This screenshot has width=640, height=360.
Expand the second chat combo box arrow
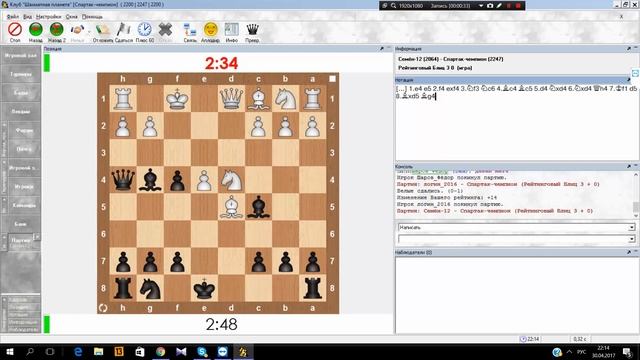point(631,239)
